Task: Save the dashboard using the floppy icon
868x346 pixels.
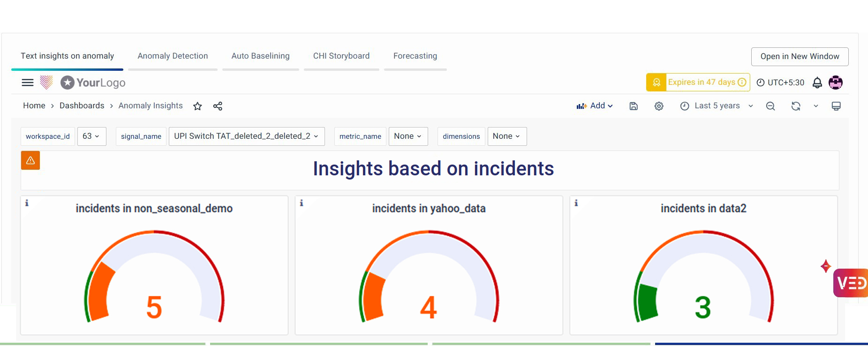Action: click(634, 106)
